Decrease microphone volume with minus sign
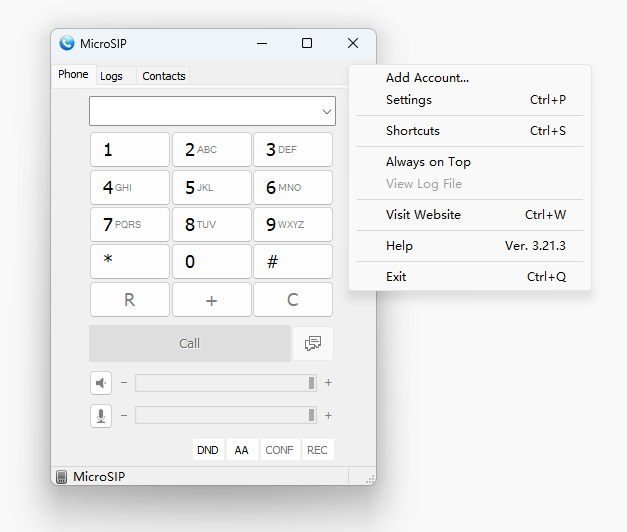Image resolution: width=627 pixels, height=532 pixels. (x=124, y=416)
